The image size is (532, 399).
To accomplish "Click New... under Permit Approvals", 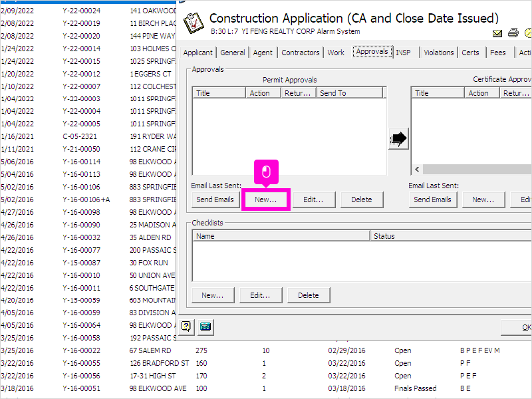I will 265,199.
